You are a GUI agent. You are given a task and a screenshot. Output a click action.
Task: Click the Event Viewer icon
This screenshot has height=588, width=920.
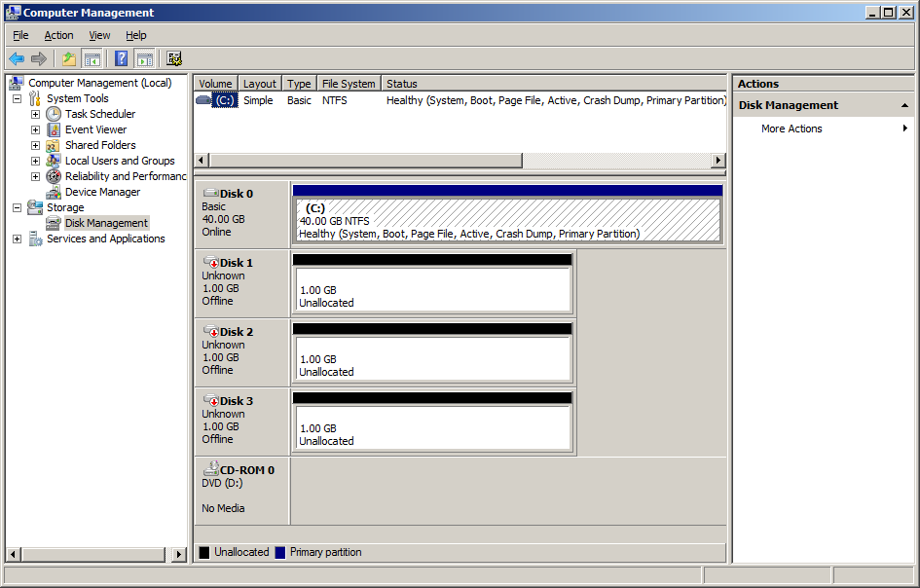[x=54, y=129]
